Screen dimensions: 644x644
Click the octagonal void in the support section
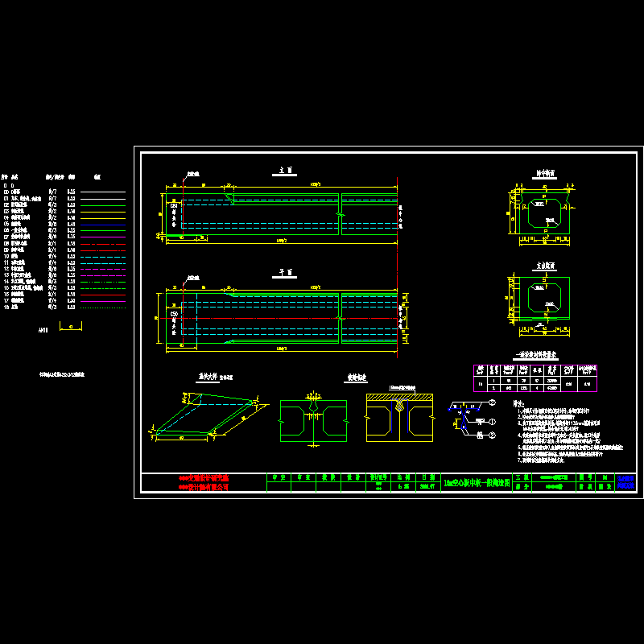coord(543,299)
